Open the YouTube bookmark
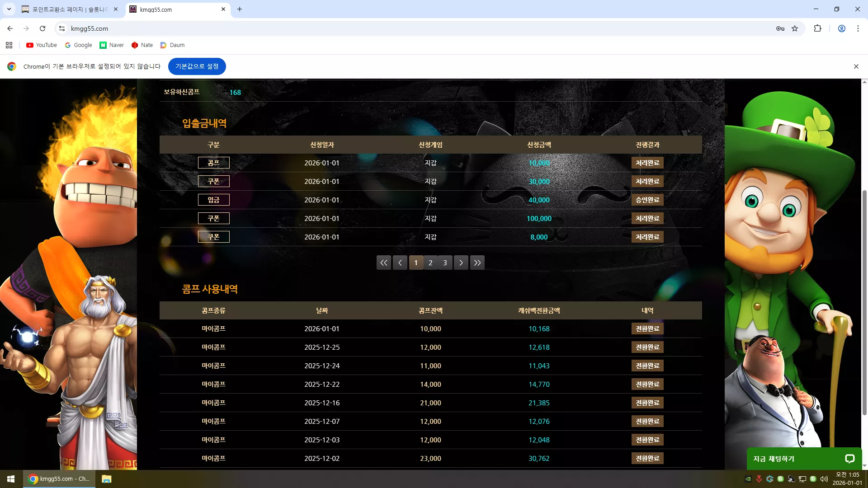 tap(42, 45)
